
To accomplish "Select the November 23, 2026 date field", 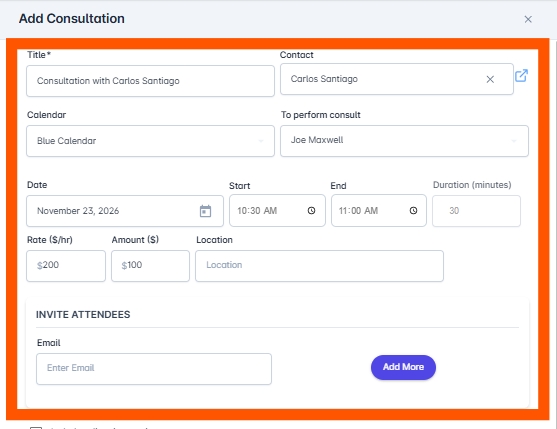I will tap(125, 211).
